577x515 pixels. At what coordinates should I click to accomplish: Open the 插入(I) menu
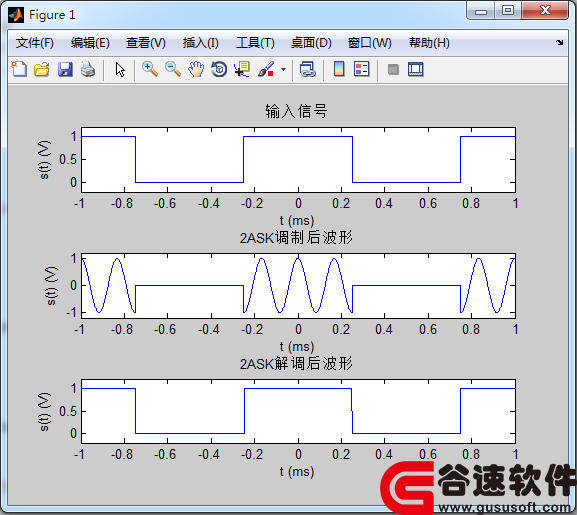(x=201, y=43)
